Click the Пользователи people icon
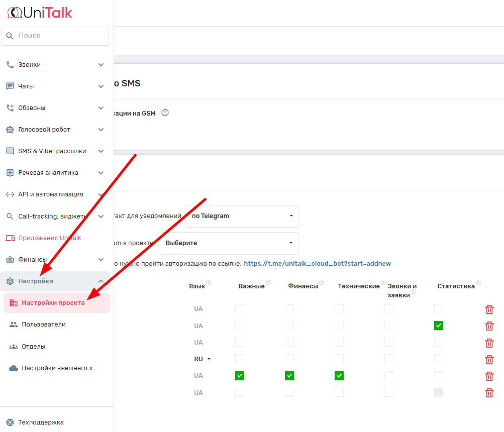The width and height of the screenshot is (504, 432). (x=14, y=325)
